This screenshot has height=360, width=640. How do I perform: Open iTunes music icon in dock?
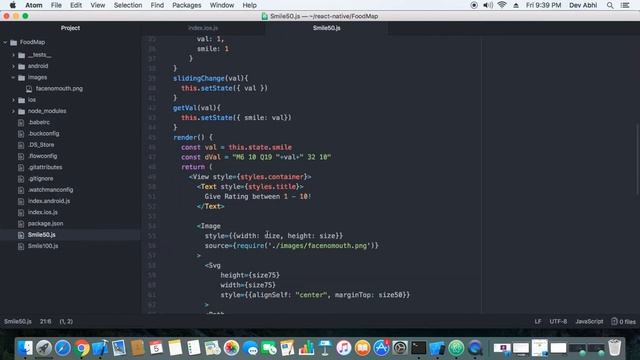(344, 348)
